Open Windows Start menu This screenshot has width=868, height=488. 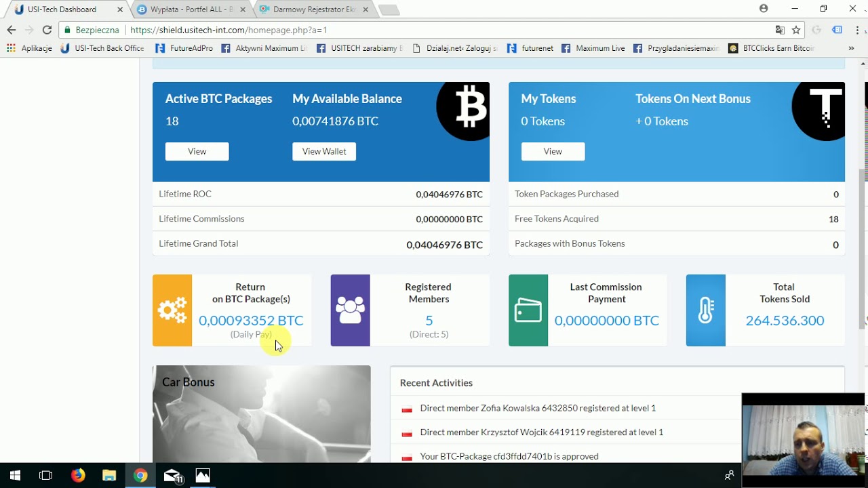tap(15, 475)
